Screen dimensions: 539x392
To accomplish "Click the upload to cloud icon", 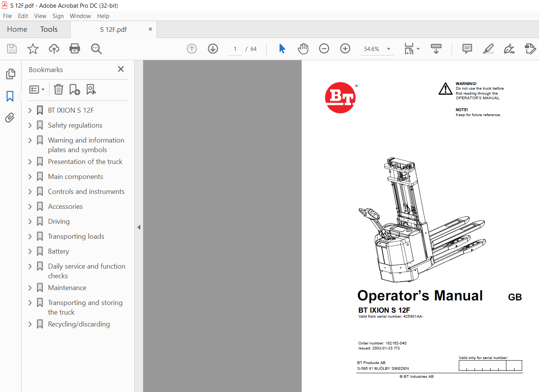I will point(54,49).
